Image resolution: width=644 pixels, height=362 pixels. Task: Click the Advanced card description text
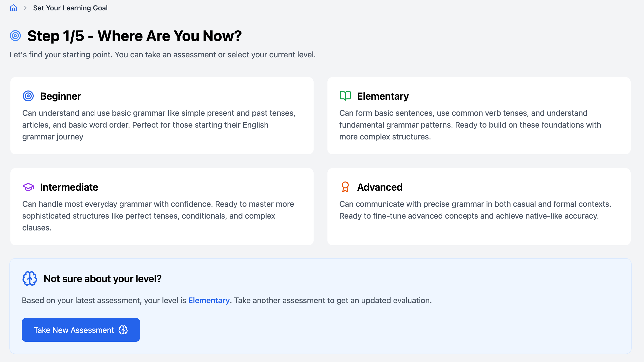475,210
